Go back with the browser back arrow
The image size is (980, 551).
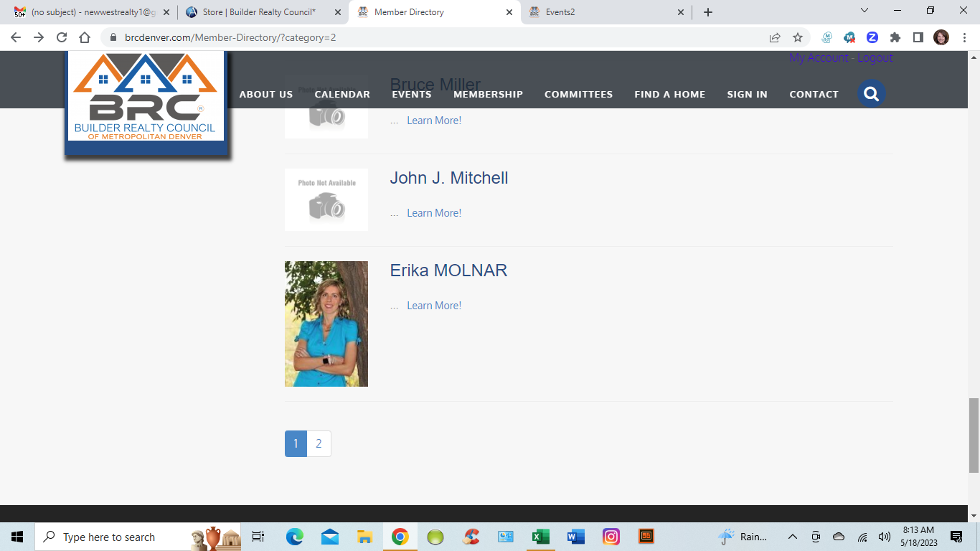16,37
